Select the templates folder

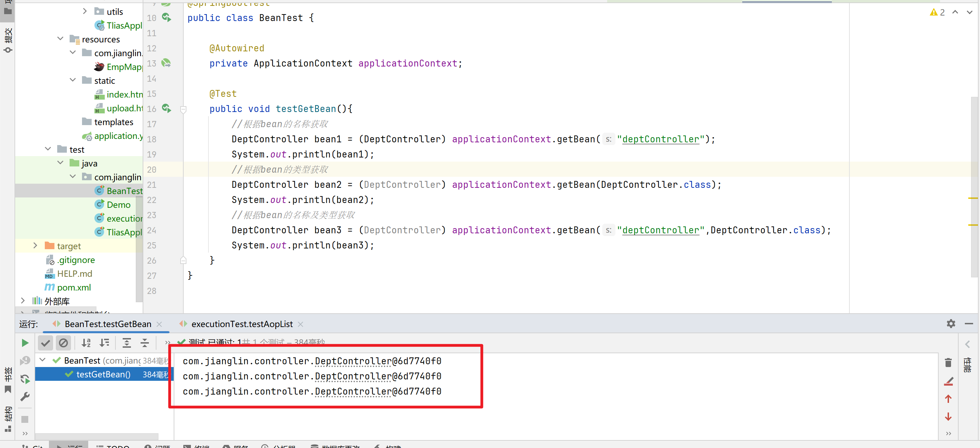(108, 122)
